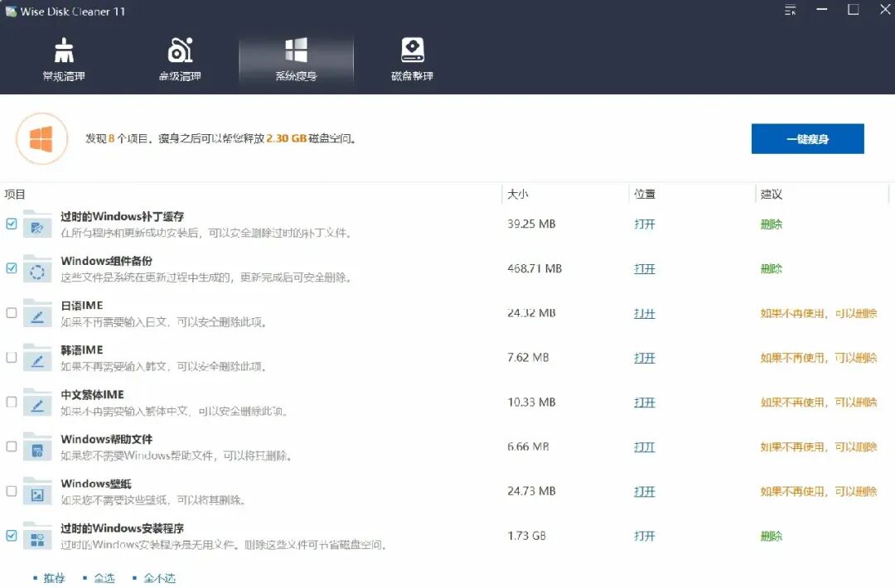This screenshot has height=588, width=895.
Task: Click the 中文繁体IME folder icon
Action: pyautogui.click(x=37, y=402)
